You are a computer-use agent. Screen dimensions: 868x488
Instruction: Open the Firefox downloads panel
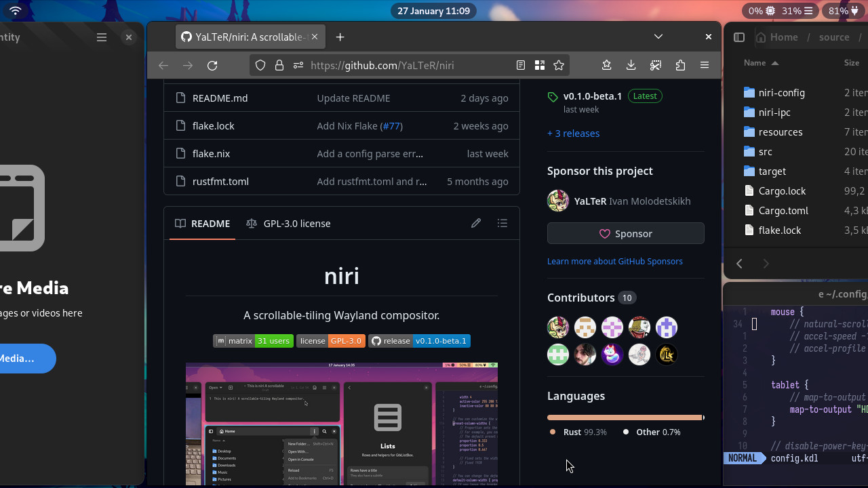[x=631, y=65]
